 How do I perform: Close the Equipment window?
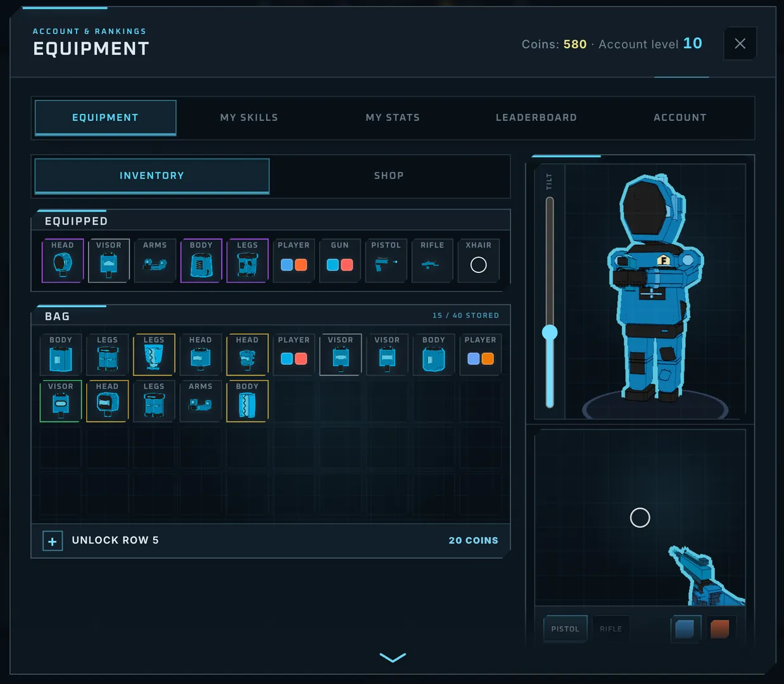(x=740, y=44)
